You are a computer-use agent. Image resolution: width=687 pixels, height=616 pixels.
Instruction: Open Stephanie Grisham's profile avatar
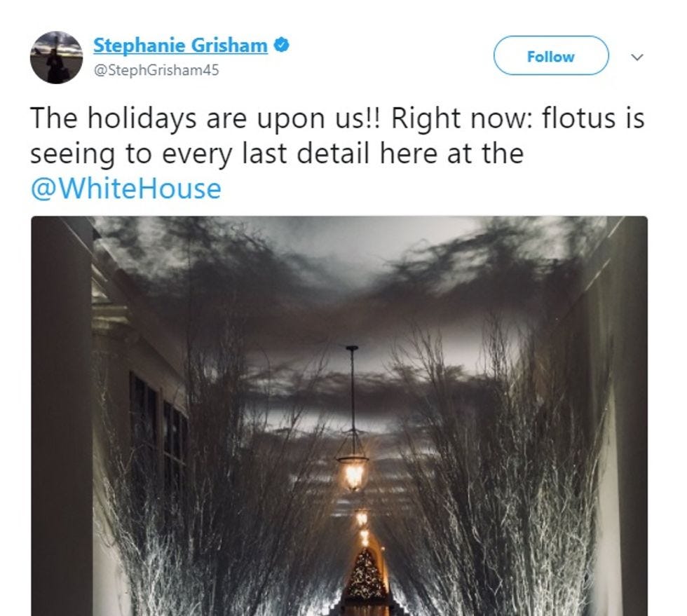click(x=56, y=57)
